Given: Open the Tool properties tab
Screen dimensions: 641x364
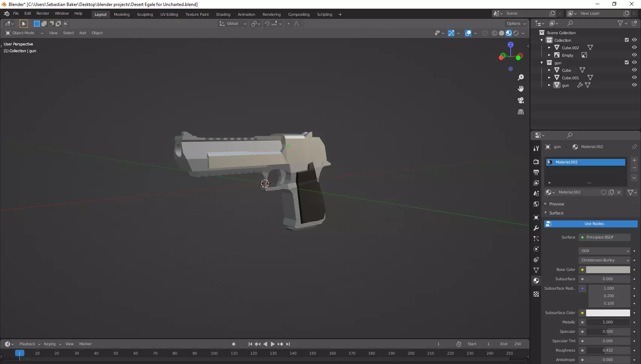Looking at the screenshot, I should (536, 148).
